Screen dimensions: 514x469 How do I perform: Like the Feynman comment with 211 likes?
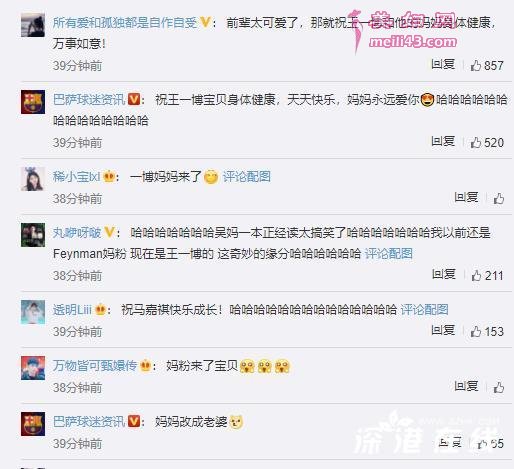point(476,275)
